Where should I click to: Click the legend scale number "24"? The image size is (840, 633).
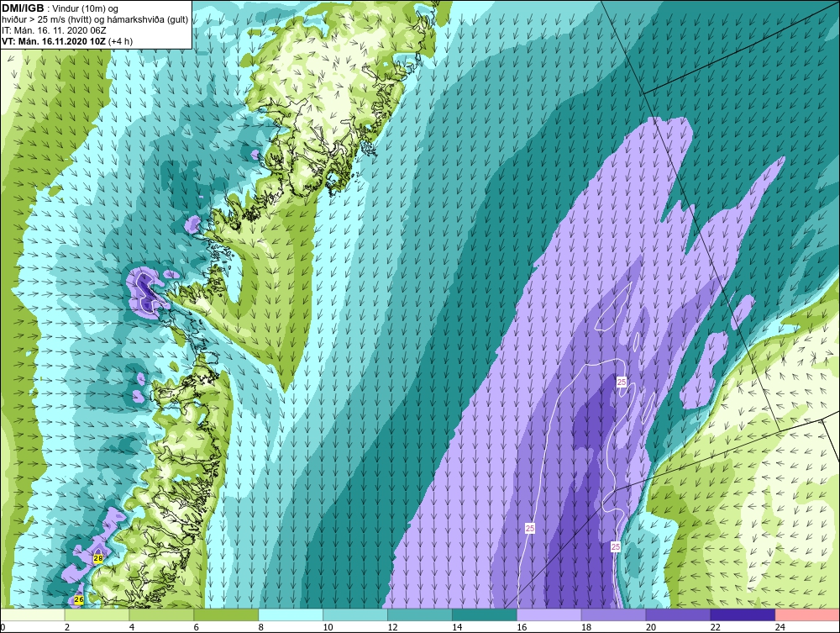click(x=780, y=627)
